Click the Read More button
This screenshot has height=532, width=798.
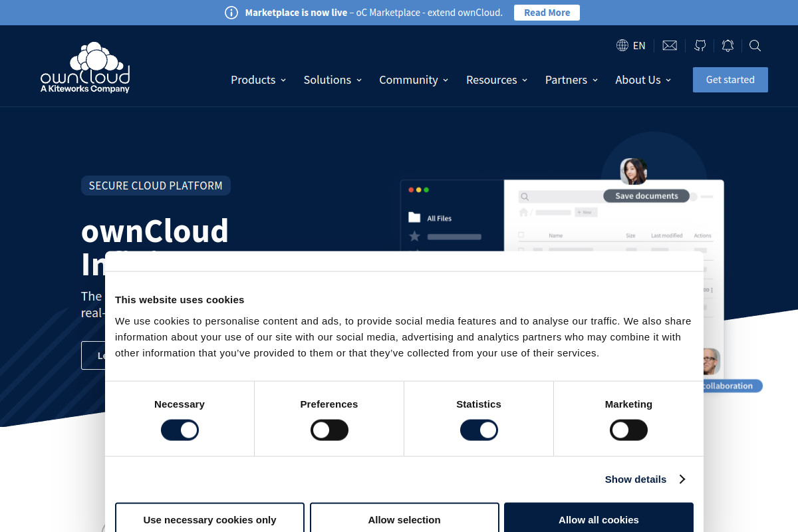(x=547, y=13)
